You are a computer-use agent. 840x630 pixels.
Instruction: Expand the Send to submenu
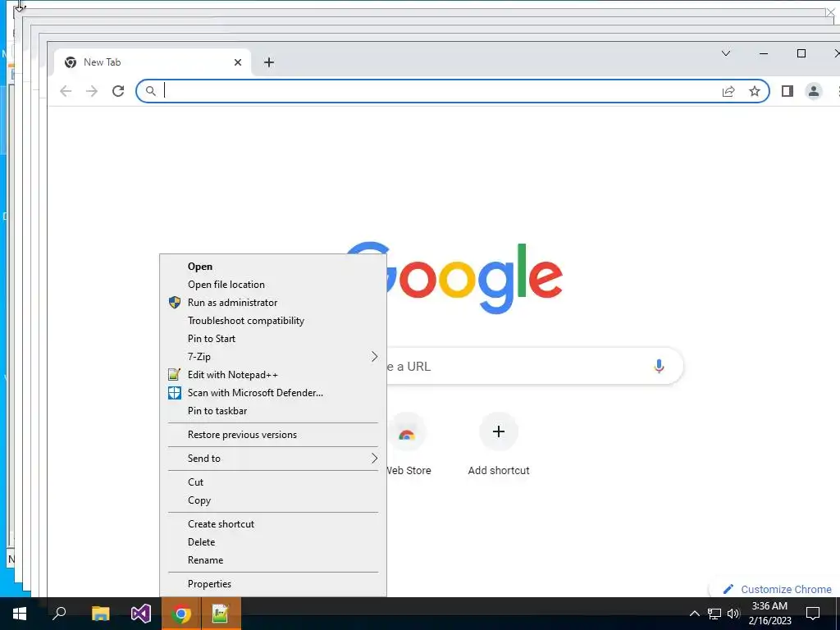(273, 459)
